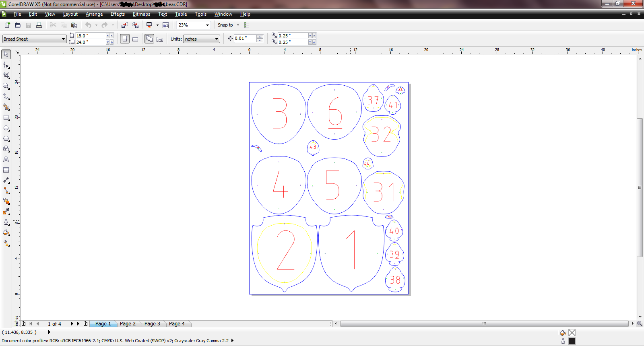Select the Text tool
The height and width of the screenshot is (362, 644).
tap(6, 159)
